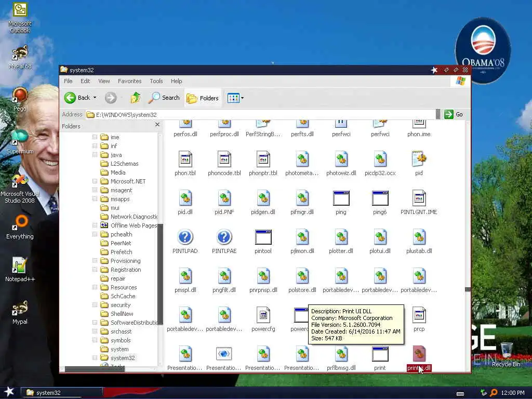Select the prflbmsg.dll file
The width and height of the screenshot is (532, 399).
coord(341,358)
